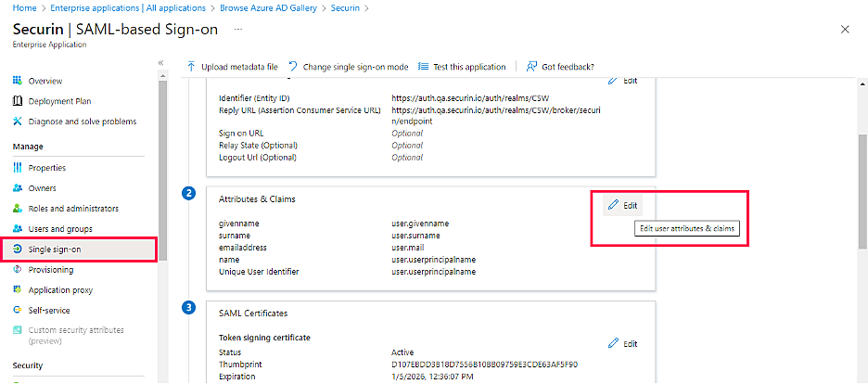Click the Users and groups icon
The width and height of the screenshot is (868, 384).
(18, 228)
